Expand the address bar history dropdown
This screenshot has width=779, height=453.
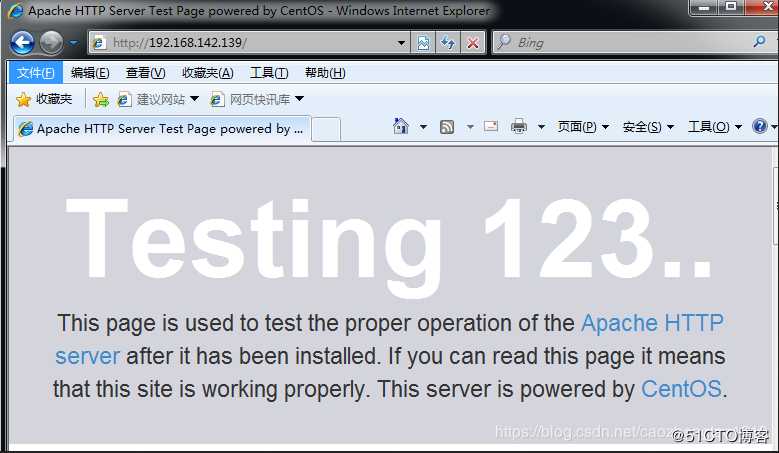pos(401,43)
